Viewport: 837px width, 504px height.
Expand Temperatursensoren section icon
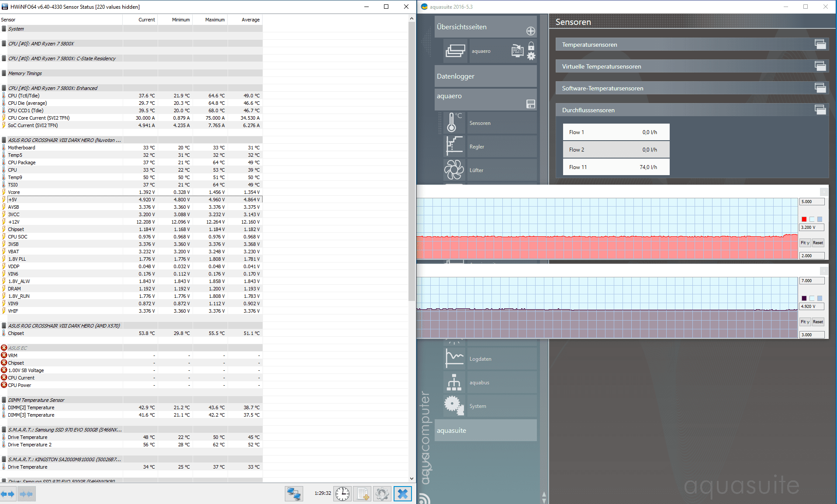820,44
